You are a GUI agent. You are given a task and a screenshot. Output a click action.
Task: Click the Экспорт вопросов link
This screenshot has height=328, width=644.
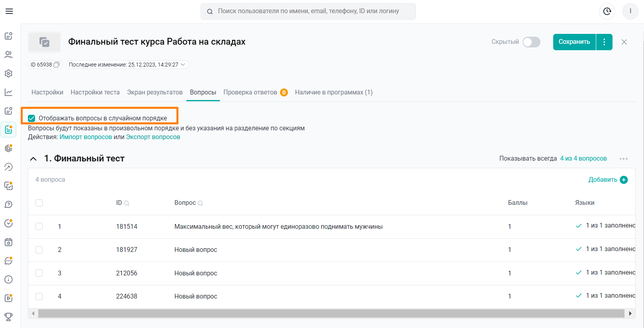point(153,137)
